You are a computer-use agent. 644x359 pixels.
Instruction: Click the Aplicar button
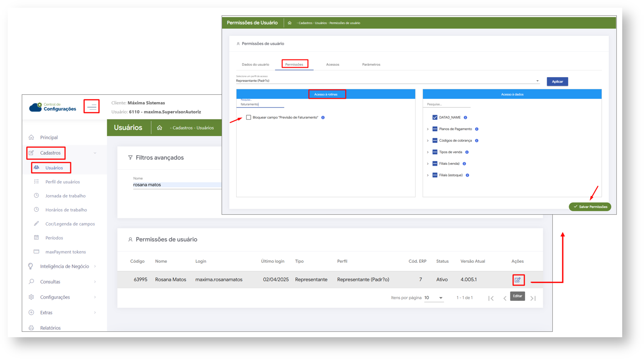pyautogui.click(x=557, y=82)
